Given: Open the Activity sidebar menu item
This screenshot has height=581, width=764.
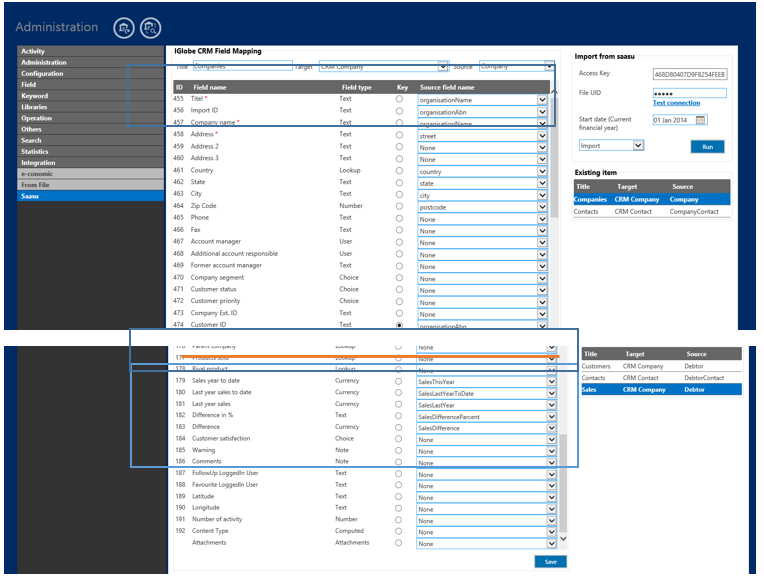Looking at the screenshot, I should 91,51.
